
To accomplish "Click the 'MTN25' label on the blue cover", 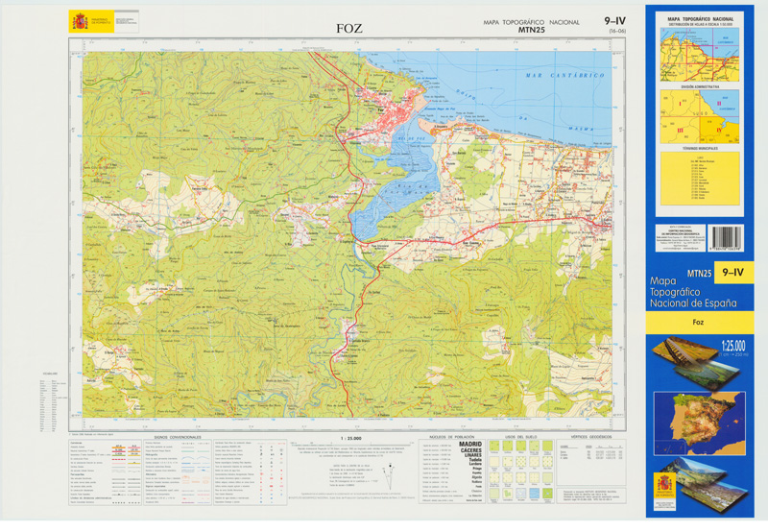I will (699, 274).
